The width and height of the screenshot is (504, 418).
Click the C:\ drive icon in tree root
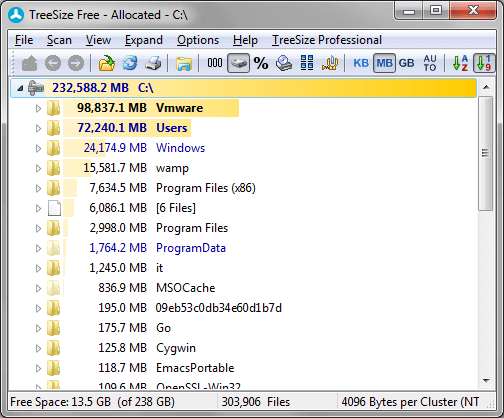36,88
